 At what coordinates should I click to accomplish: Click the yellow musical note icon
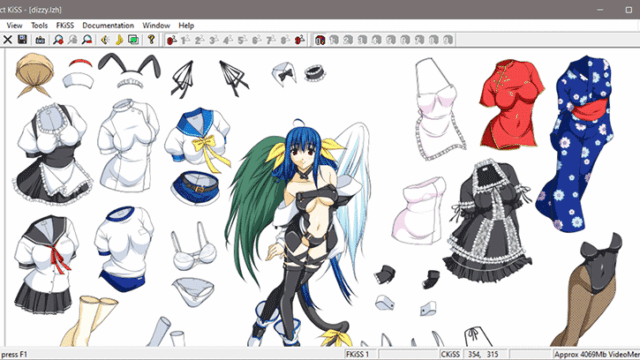(x=119, y=40)
